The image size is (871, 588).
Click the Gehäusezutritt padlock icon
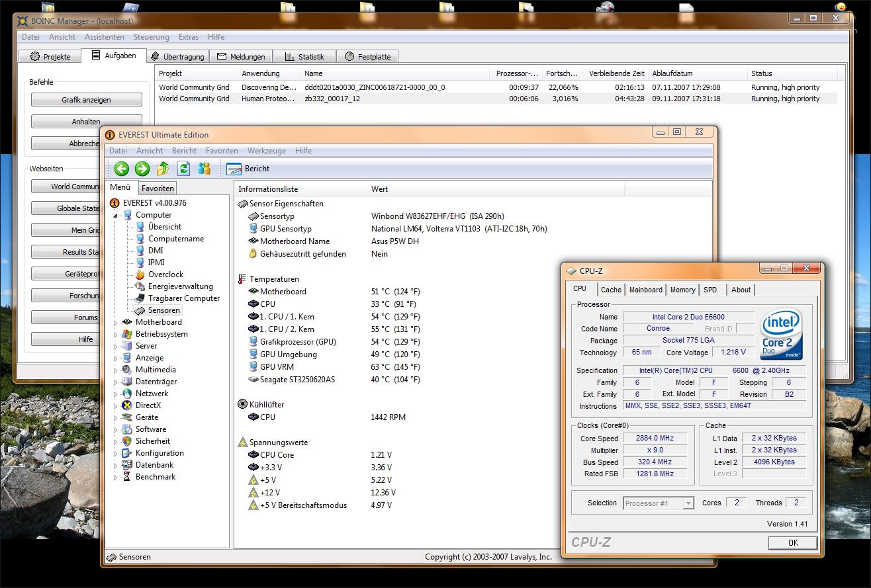[x=253, y=254]
